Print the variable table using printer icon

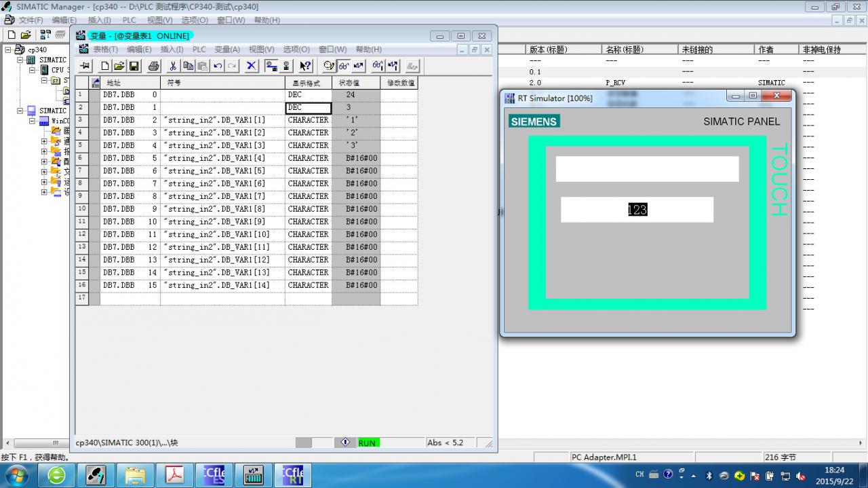[154, 66]
